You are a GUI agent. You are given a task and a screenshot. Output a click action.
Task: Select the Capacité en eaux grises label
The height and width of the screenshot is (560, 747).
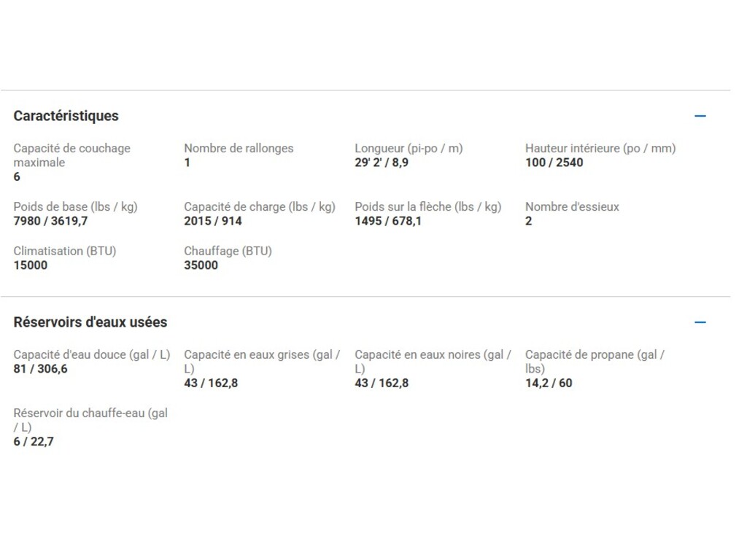[262, 362]
